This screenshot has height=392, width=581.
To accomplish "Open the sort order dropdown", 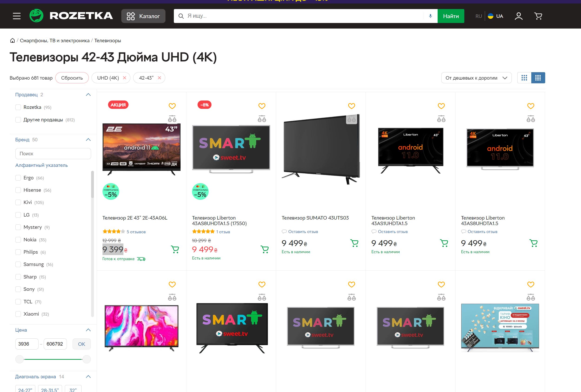I will (x=476, y=78).
